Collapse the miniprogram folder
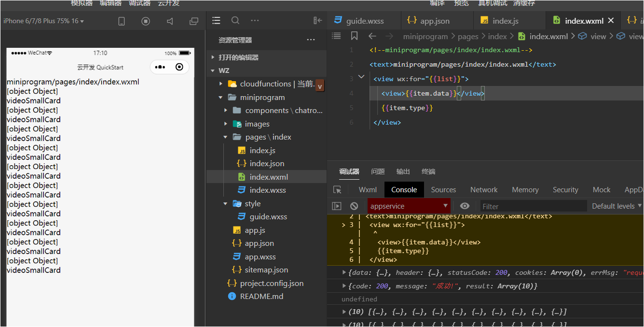The height and width of the screenshot is (327, 644). [220, 97]
